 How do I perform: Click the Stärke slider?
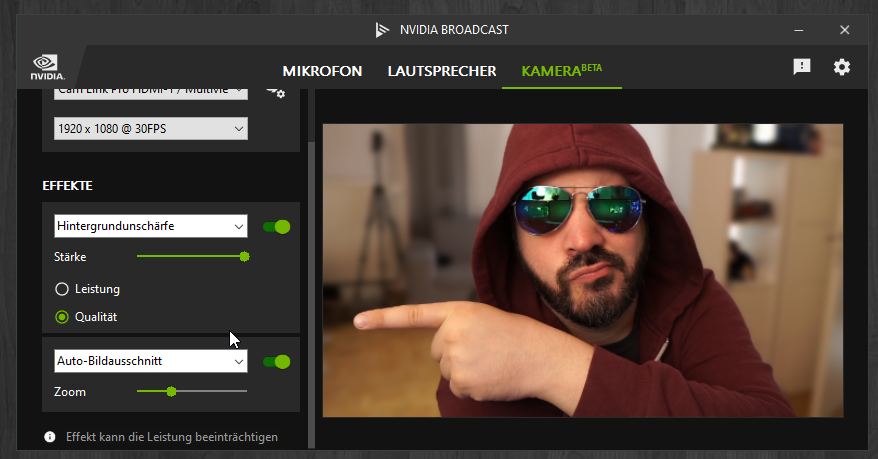click(192, 256)
